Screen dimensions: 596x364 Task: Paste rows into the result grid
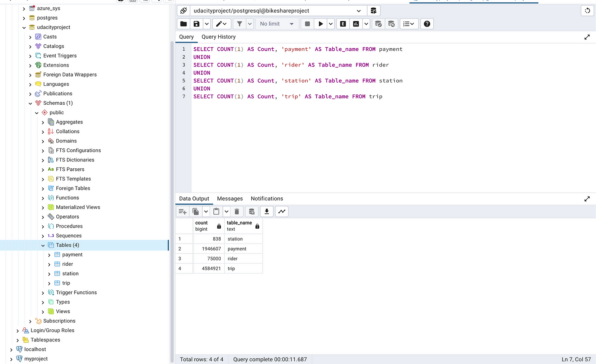216,211
